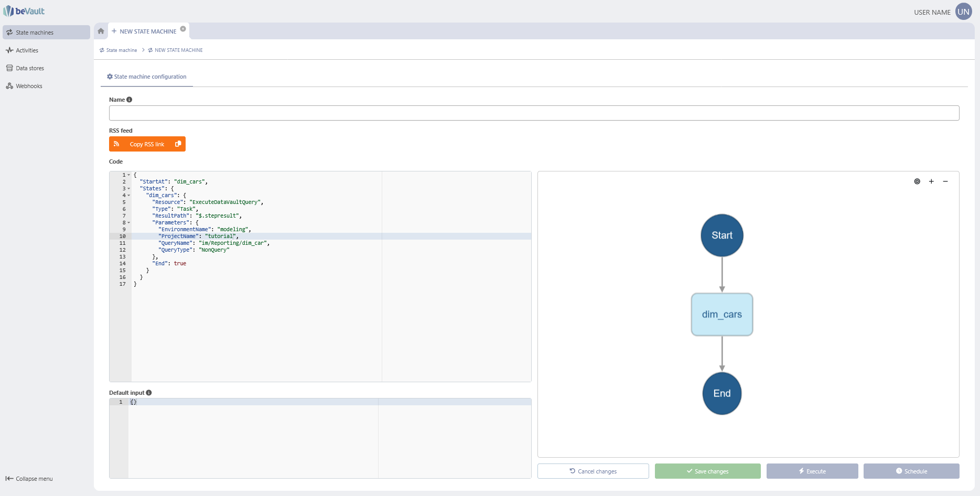The height and width of the screenshot is (496, 980).
Task: Click the UN user avatar
Action: click(964, 12)
